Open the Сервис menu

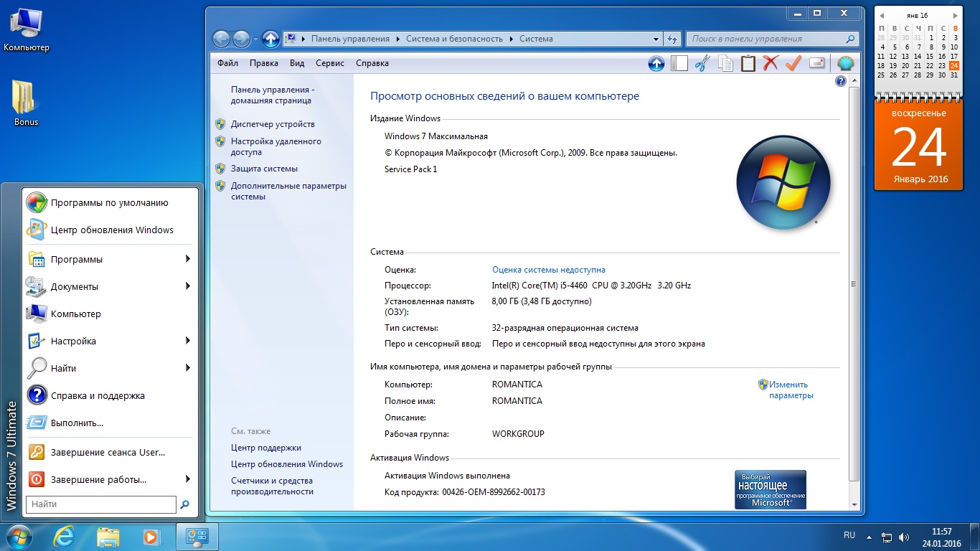point(330,63)
